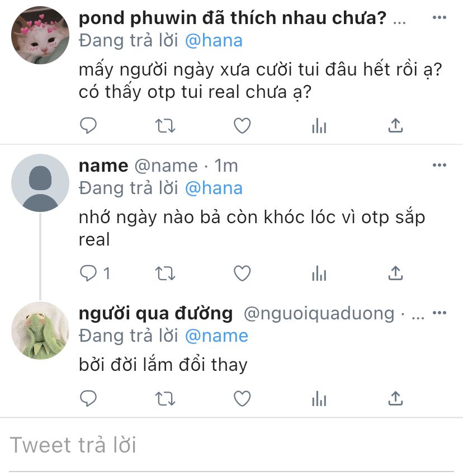Reply to the pond phuwin tweet
The image size is (463, 476).
(x=88, y=125)
